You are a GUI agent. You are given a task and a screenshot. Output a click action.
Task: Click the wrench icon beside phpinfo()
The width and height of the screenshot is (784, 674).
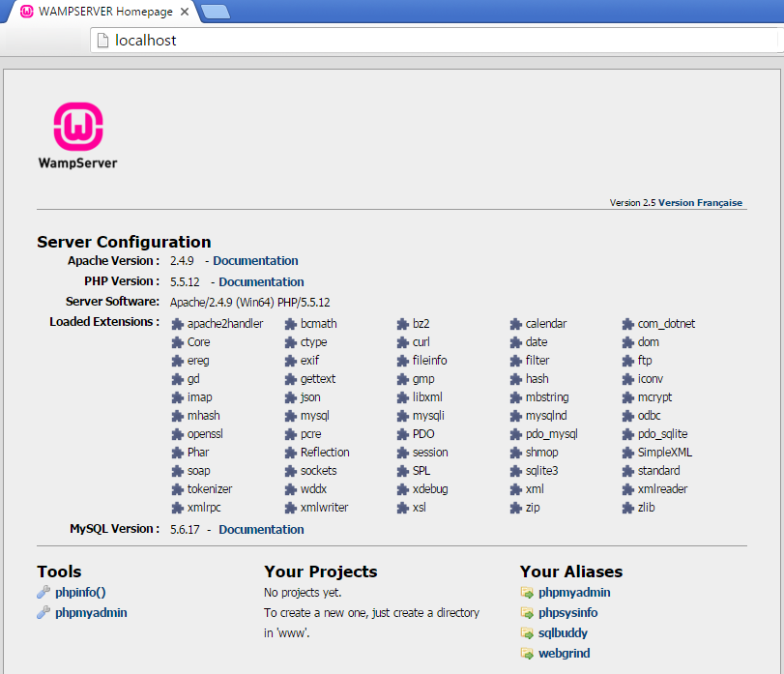[x=44, y=592]
